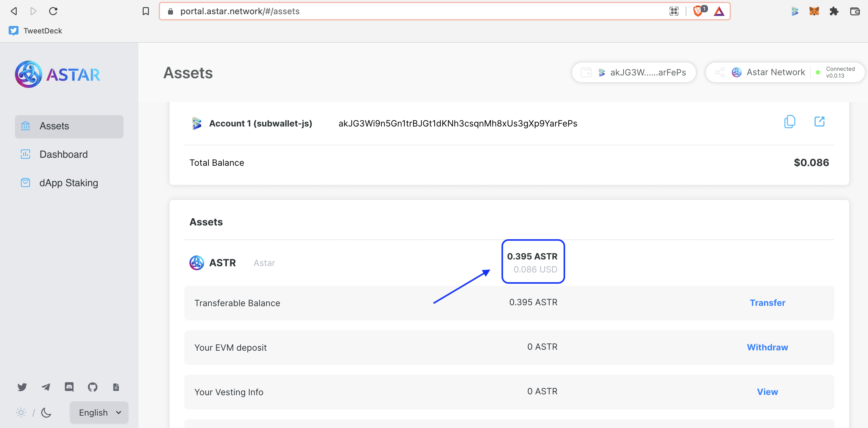Image resolution: width=868 pixels, height=428 pixels.
Task: Click the browser forward arrow
Action: click(33, 11)
